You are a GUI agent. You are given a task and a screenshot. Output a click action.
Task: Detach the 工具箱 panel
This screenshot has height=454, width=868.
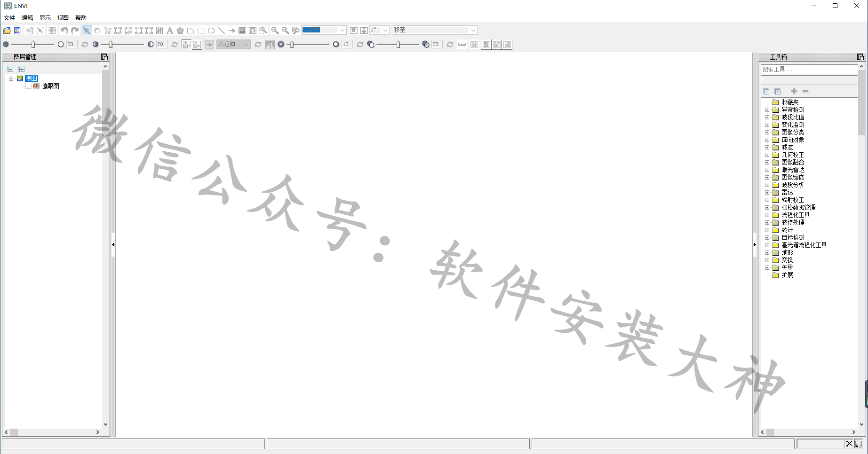[860, 57]
